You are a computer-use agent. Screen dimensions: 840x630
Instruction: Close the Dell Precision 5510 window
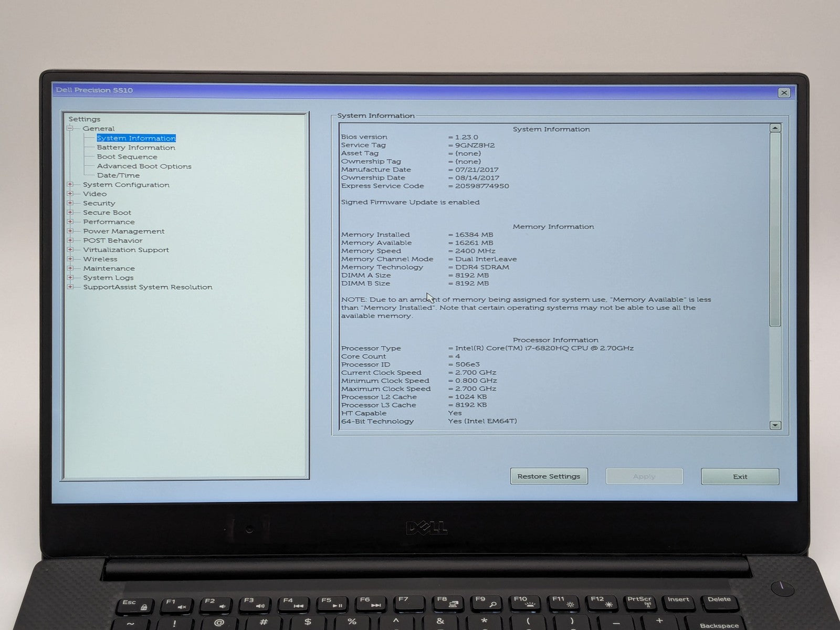pos(784,92)
